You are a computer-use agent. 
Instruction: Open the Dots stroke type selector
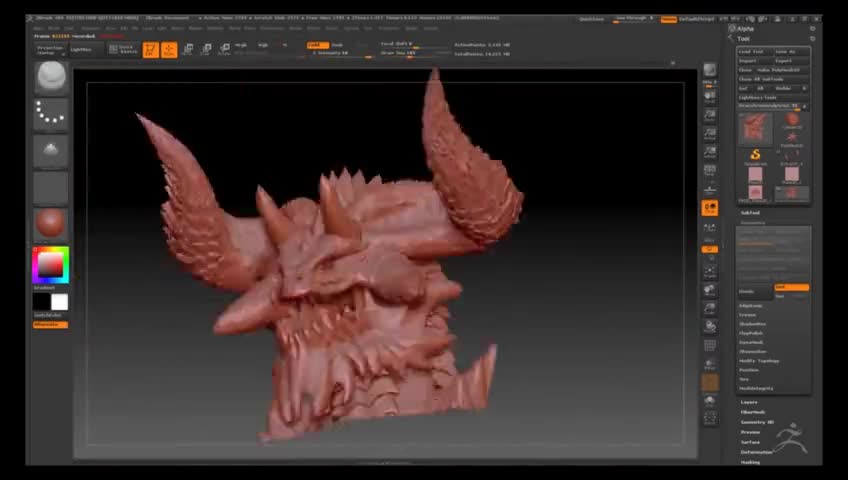(51, 114)
